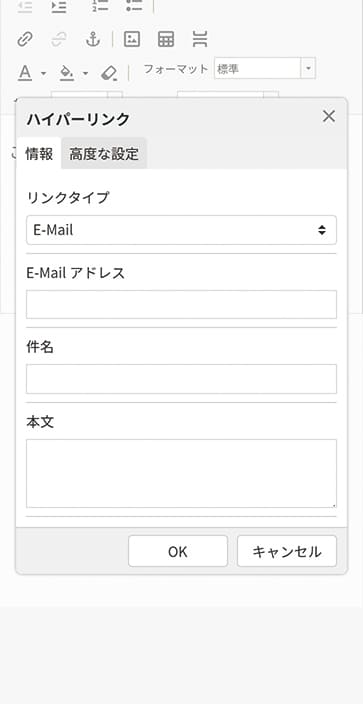This screenshot has width=363, height=704.
Task: Click the increase indent icon
Action: (x=59, y=6)
